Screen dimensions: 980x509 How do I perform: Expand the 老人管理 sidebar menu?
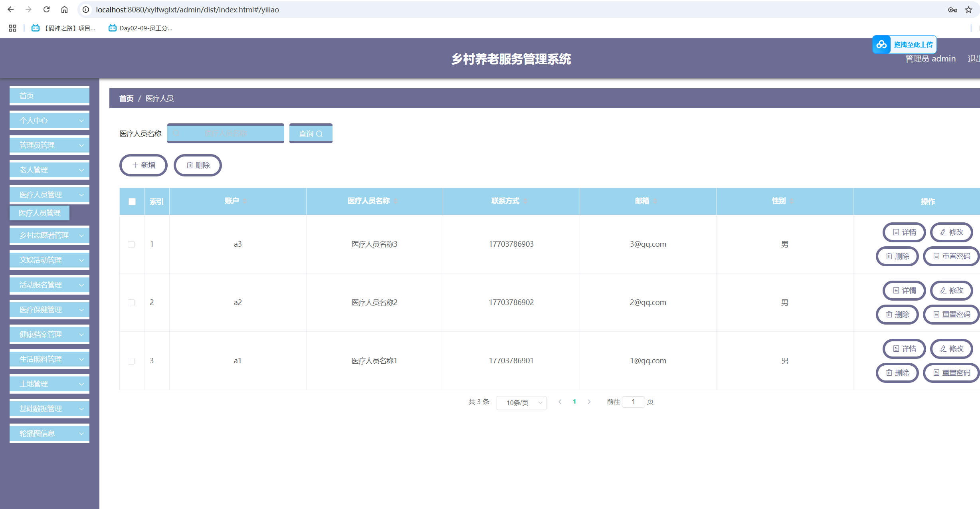click(49, 170)
